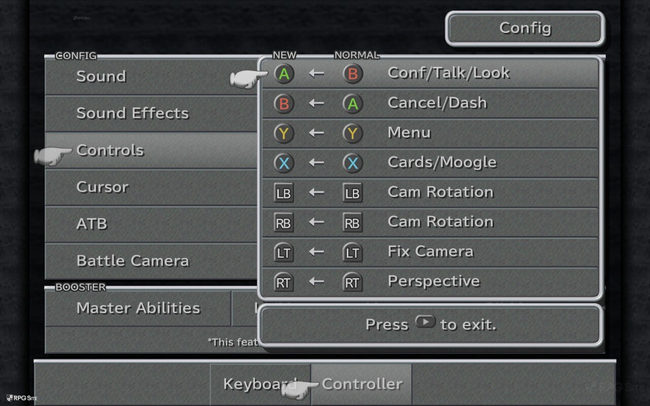Switch to the Controller tab
The height and width of the screenshot is (406, 650).
click(x=361, y=384)
